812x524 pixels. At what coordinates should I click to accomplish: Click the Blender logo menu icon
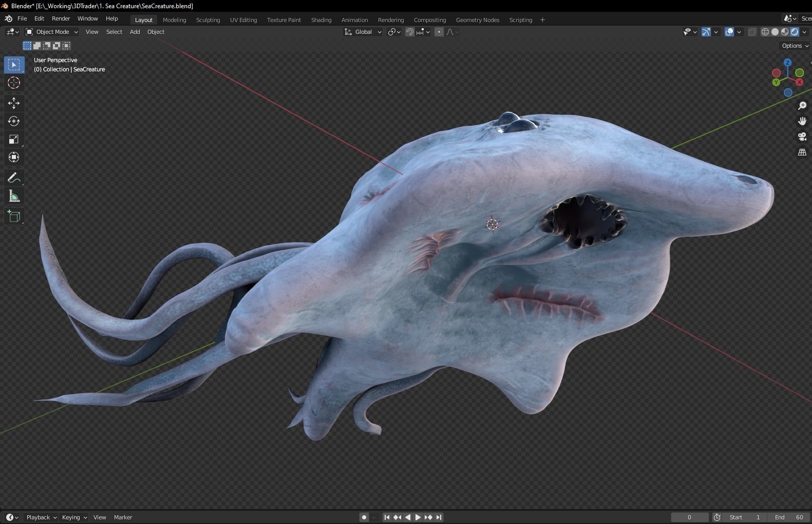8,18
